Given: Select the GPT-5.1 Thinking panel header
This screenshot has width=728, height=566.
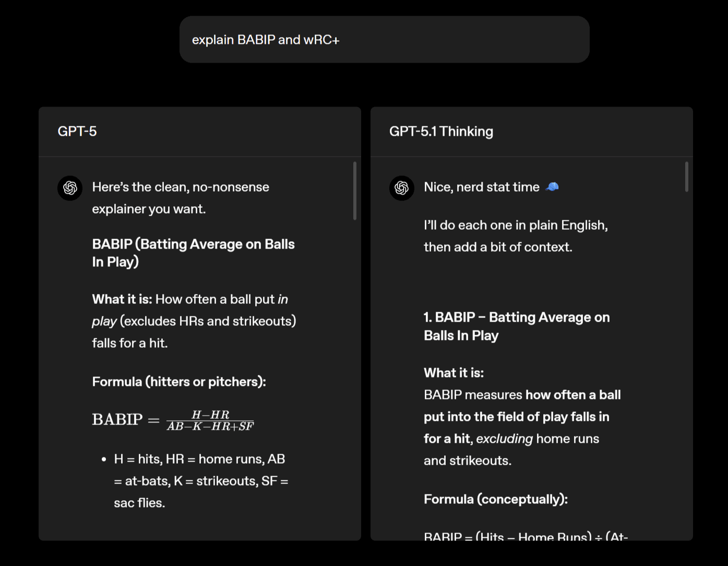Looking at the screenshot, I should click(x=441, y=131).
